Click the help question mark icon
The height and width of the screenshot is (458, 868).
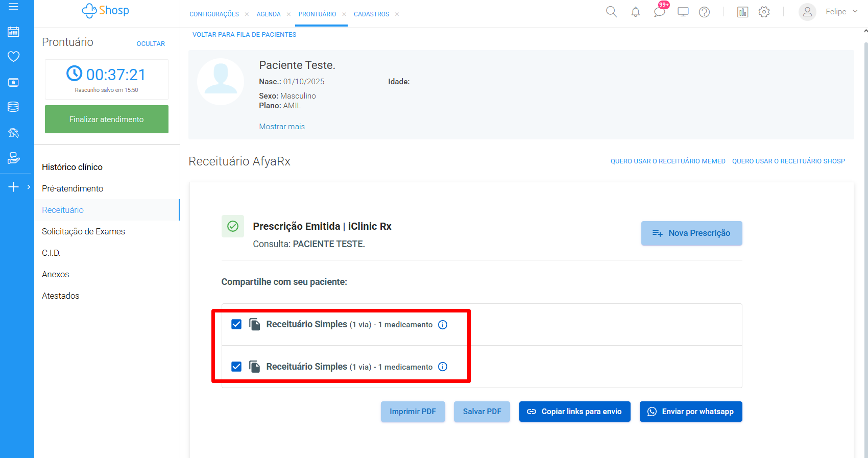[x=704, y=12]
